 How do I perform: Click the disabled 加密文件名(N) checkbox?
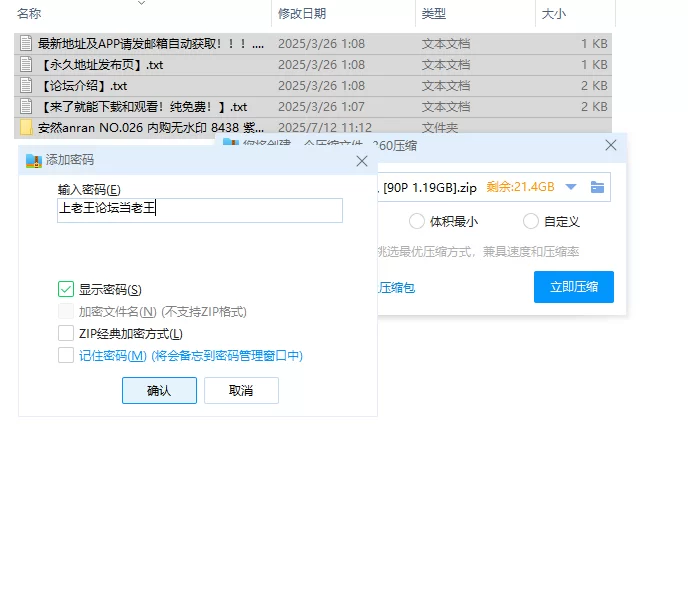[x=66, y=311]
